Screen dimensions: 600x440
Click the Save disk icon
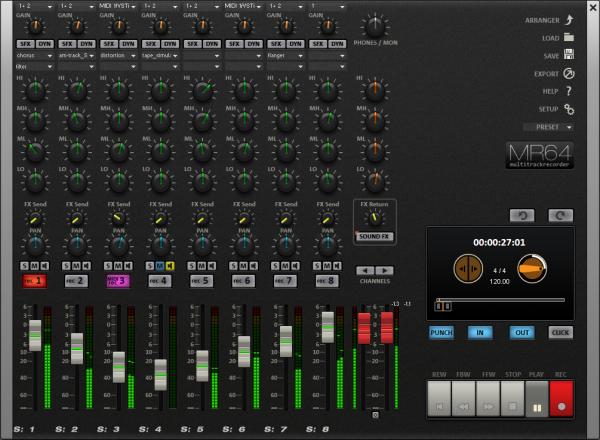[x=568, y=55]
